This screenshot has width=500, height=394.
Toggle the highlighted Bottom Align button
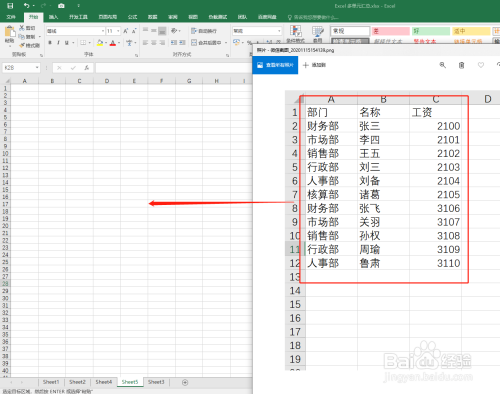pyautogui.click(x=162, y=31)
